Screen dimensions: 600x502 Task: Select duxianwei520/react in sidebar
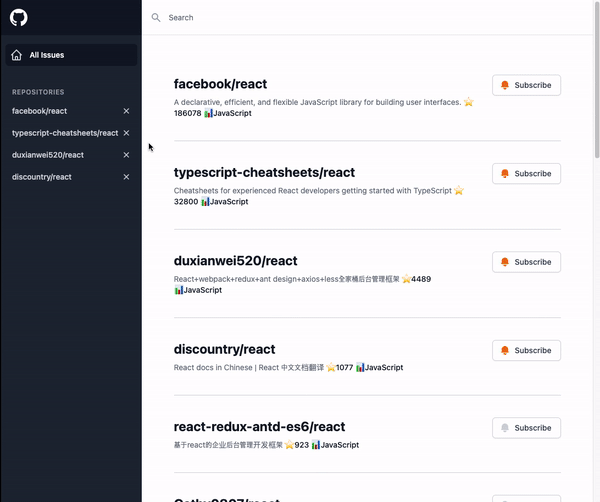(x=48, y=155)
